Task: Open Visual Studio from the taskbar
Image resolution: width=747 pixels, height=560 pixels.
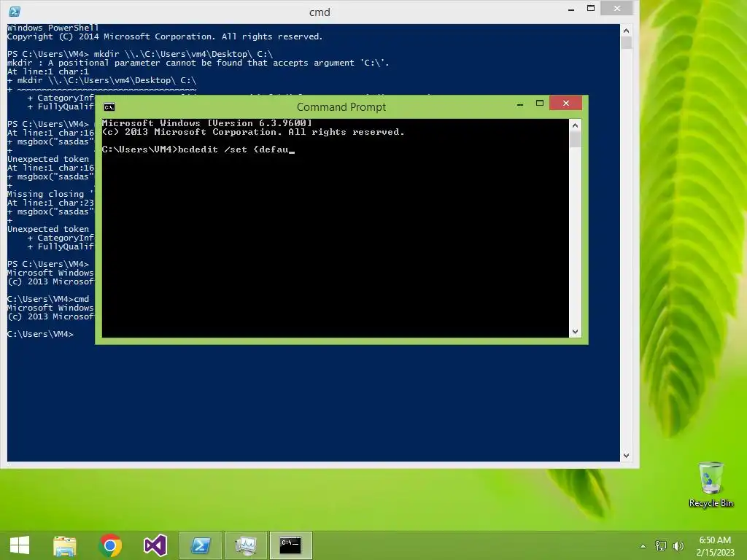Action: pos(155,545)
